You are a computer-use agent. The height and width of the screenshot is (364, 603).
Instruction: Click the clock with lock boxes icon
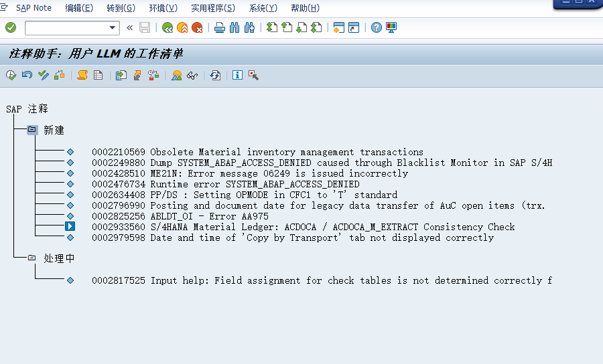153,75
